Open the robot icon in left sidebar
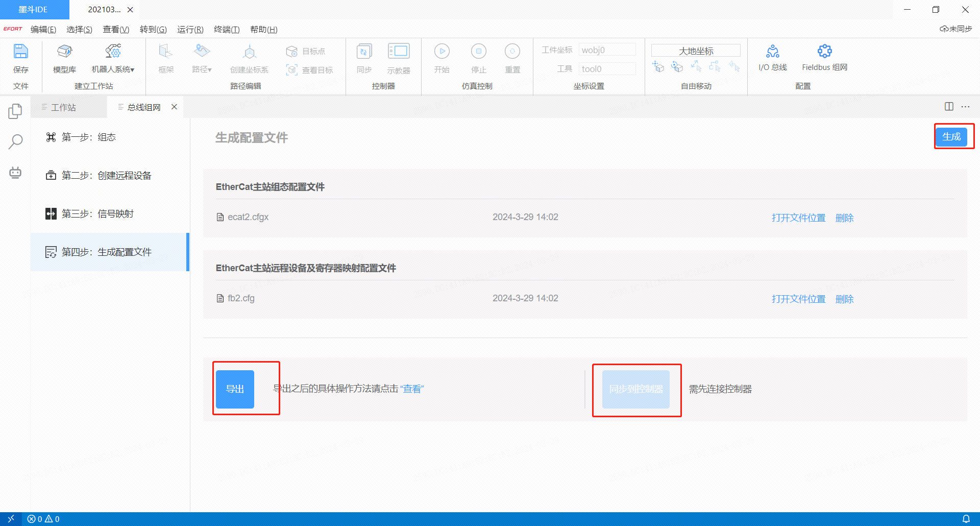Image resolution: width=980 pixels, height=526 pixels. 15,173
